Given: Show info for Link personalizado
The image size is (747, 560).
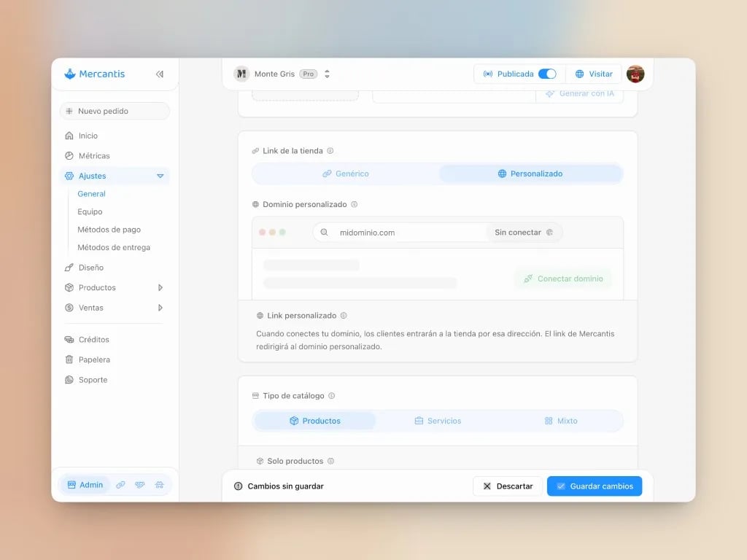Looking at the screenshot, I should click(x=344, y=316).
